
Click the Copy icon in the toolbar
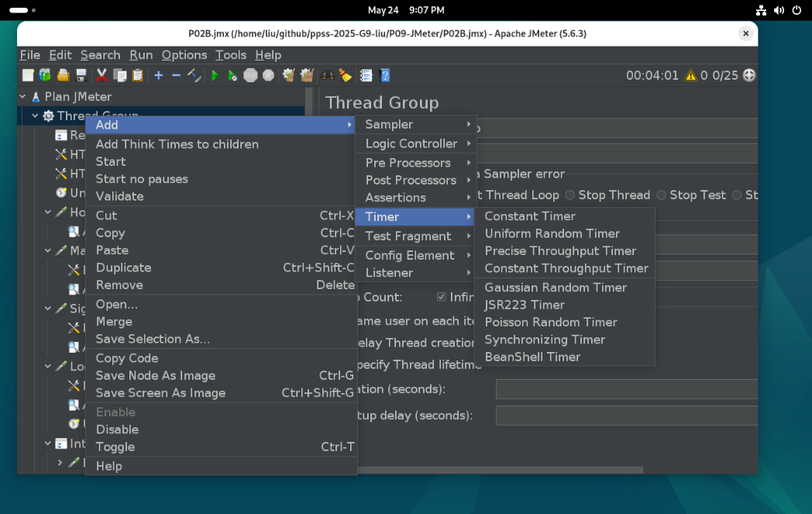[119, 76]
